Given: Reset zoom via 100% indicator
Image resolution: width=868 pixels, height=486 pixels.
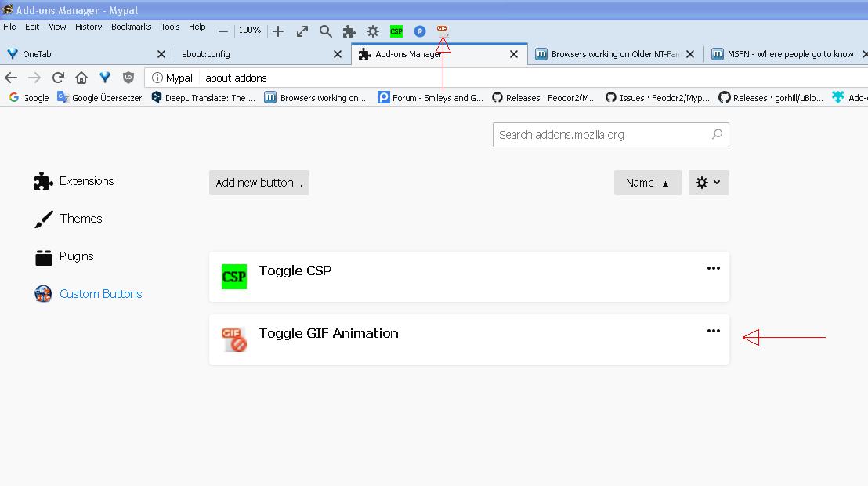Looking at the screenshot, I should click(250, 31).
